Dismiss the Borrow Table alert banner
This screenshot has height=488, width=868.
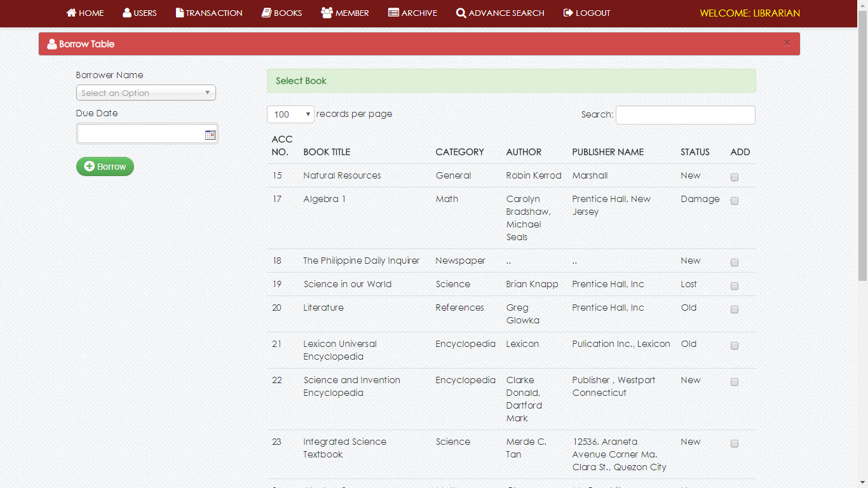click(787, 43)
